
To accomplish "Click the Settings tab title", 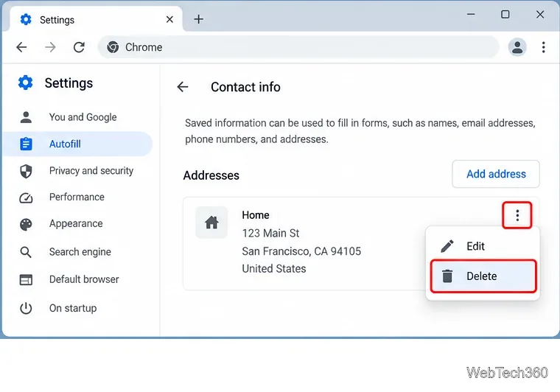I will click(x=57, y=20).
